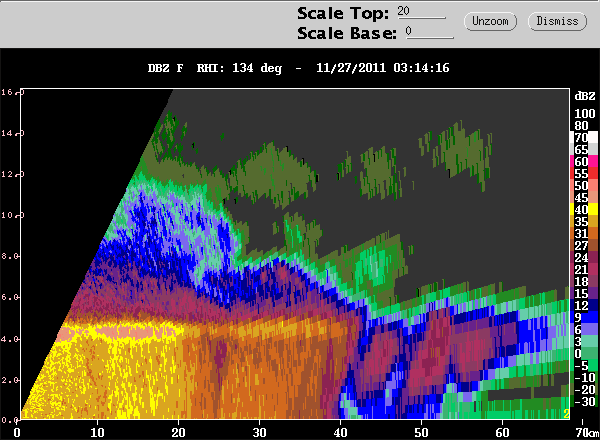
Task: Click the '-20' legend value
Action: pos(585,389)
